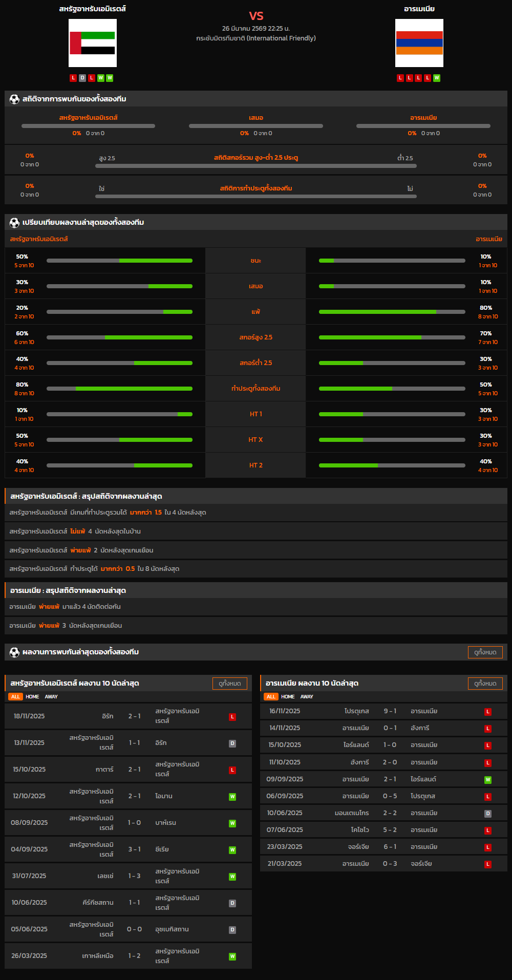This screenshot has width=512, height=980.
Task: Select AWAY tab in Armenia last 10 matches
Action: [x=307, y=697]
